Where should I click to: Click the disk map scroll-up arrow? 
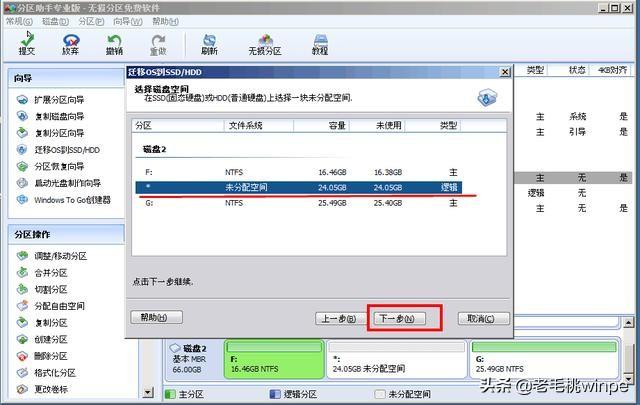[x=628, y=323]
